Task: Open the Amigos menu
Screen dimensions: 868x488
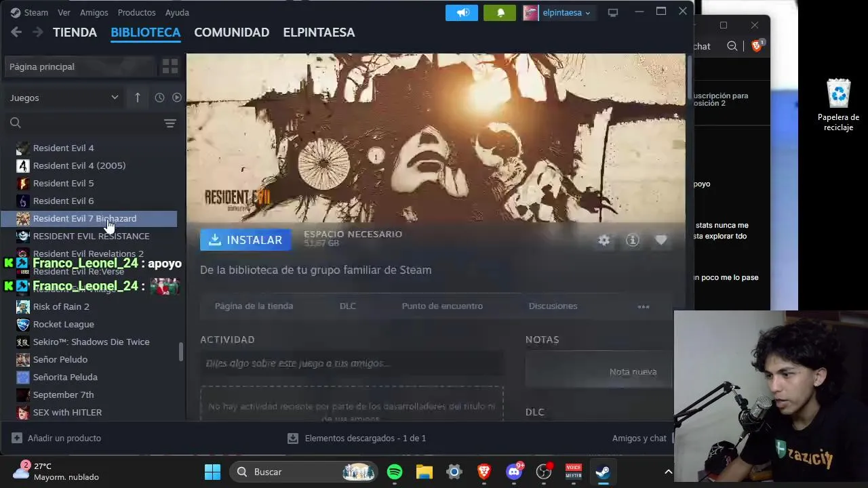Action: tap(94, 12)
